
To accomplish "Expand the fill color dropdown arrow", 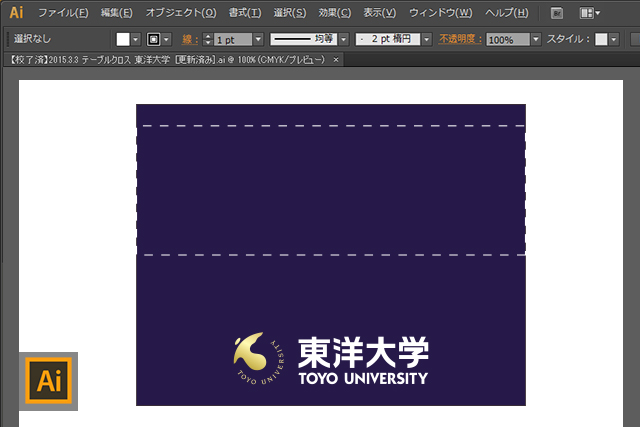I will pyautogui.click(x=138, y=39).
